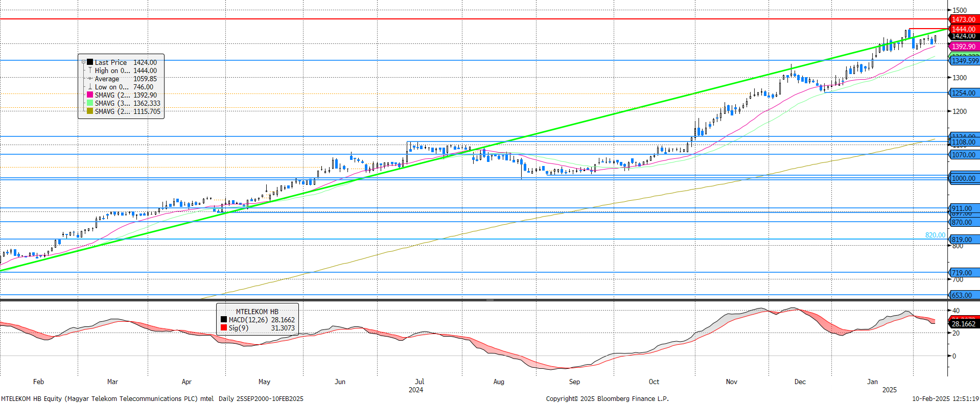Image resolution: width=980 pixels, height=403 pixels.
Task: Click the red 1444.00 price axis tag
Action: [964, 29]
